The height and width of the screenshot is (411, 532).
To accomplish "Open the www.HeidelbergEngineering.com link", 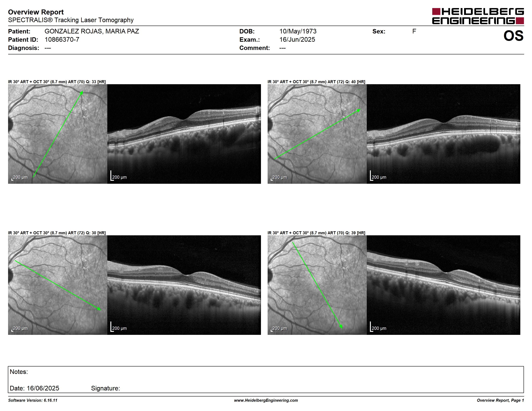I will (266, 400).
